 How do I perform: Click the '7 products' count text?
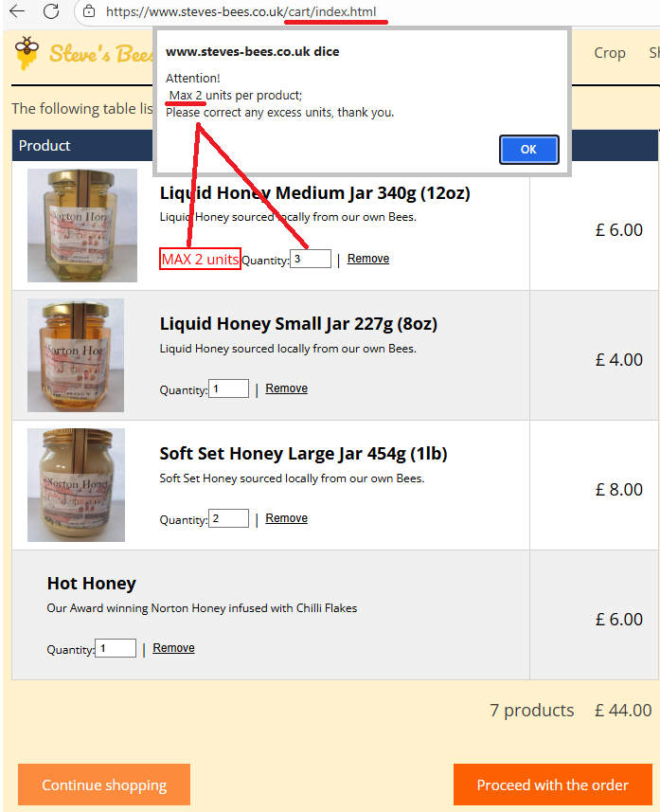pos(531,710)
